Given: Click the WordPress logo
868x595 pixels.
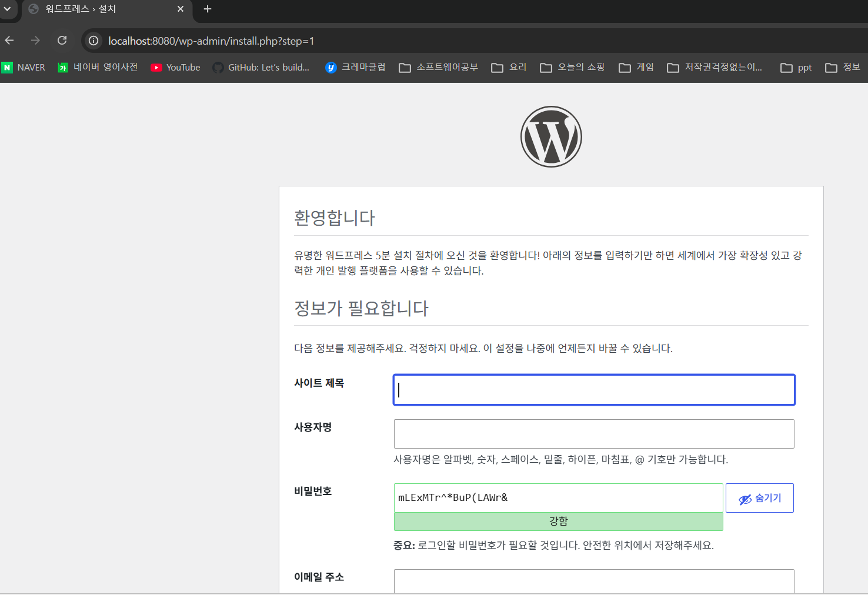Looking at the screenshot, I should click(x=551, y=136).
